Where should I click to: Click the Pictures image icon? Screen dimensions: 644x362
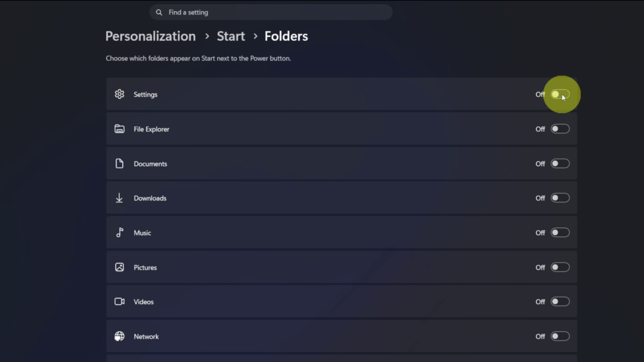tap(119, 267)
